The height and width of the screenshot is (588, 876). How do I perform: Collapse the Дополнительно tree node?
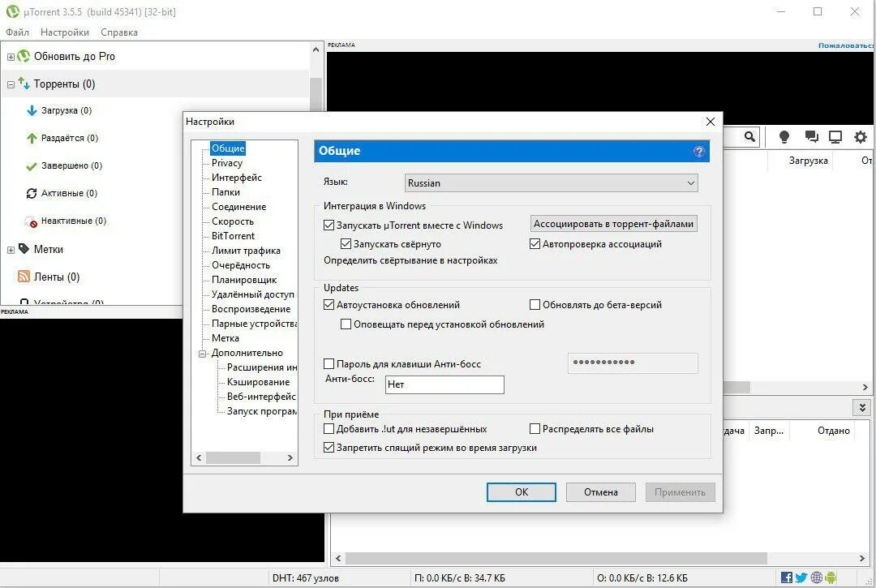202,354
